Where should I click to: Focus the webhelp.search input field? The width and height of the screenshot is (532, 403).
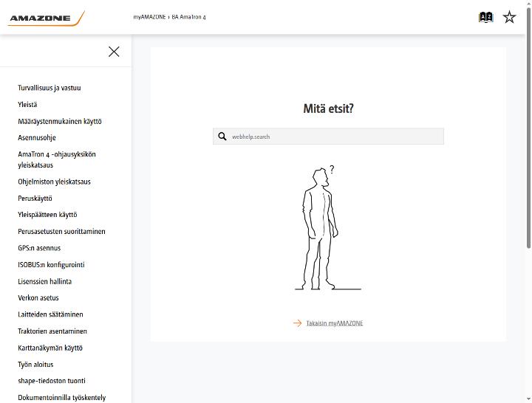pyautogui.click(x=328, y=137)
